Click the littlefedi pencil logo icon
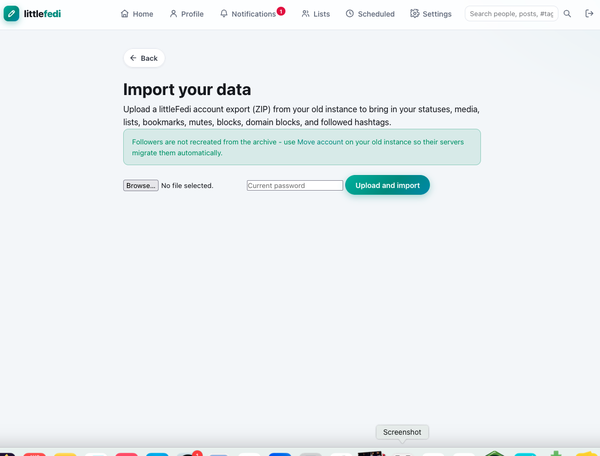 click(11, 14)
